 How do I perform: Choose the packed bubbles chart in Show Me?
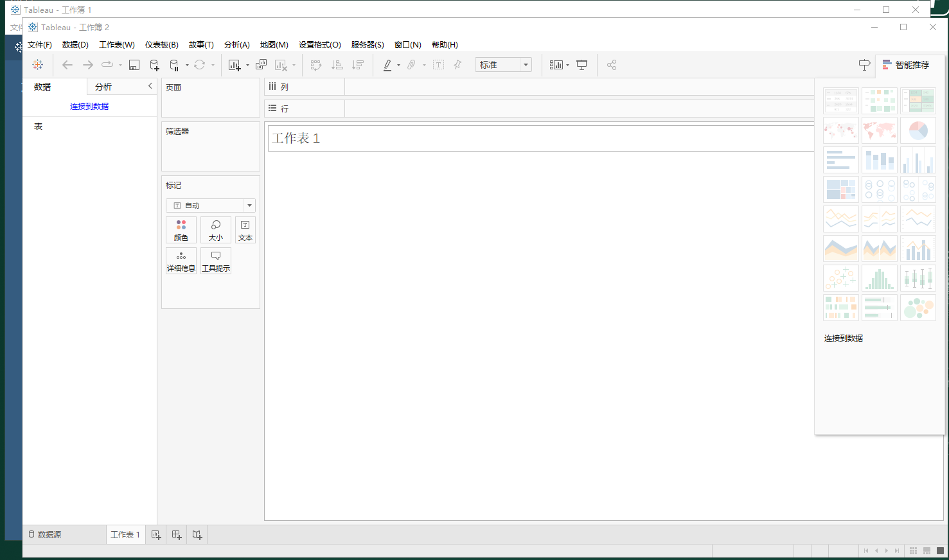click(918, 308)
